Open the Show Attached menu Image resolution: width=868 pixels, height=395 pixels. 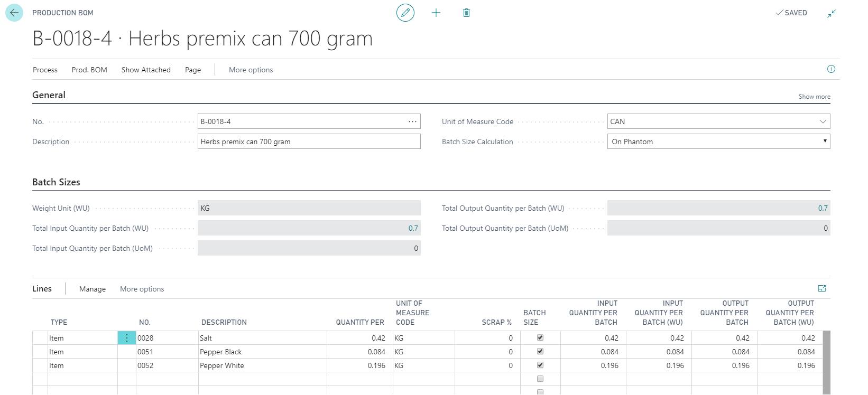[x=146, y=70]
